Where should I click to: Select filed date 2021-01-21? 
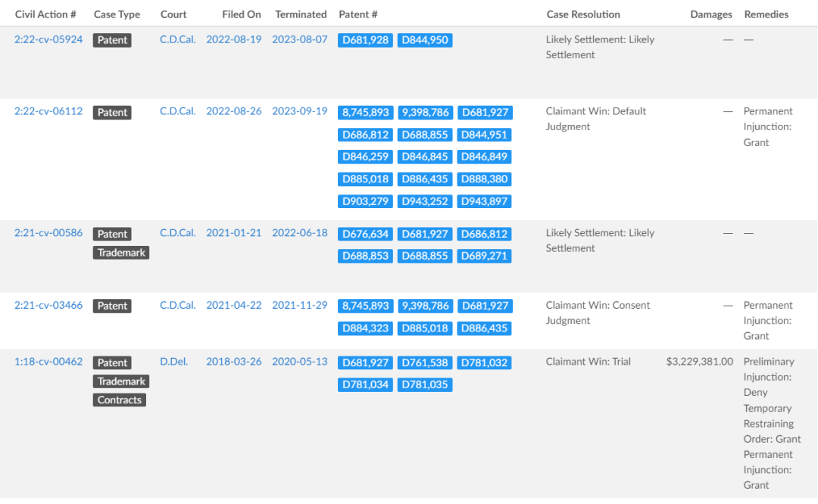(x=234, y=233)
